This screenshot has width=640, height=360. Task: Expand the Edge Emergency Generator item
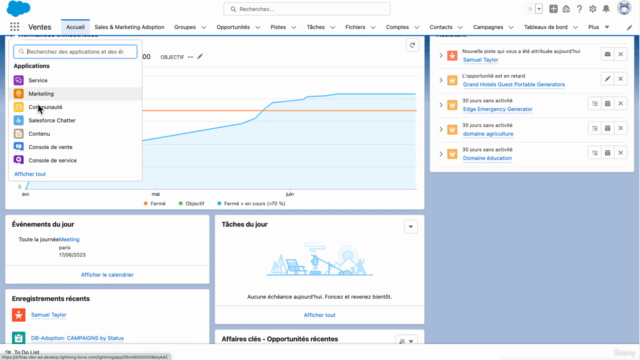click(441, 105)
